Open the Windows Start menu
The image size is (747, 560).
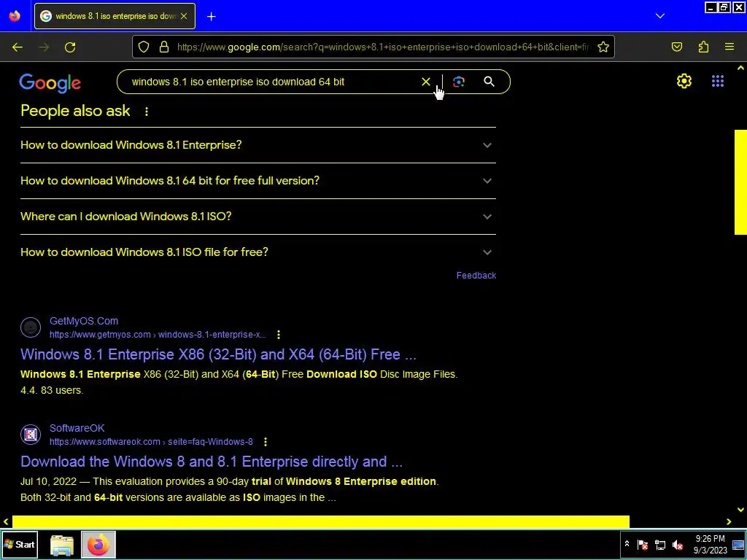coord(20,545)
